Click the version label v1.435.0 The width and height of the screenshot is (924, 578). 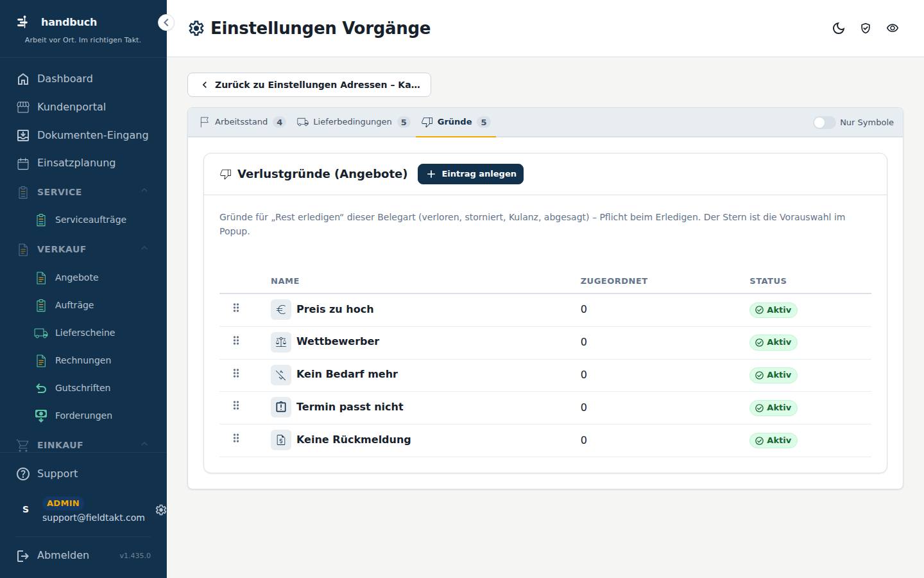[x=135, y=556]
